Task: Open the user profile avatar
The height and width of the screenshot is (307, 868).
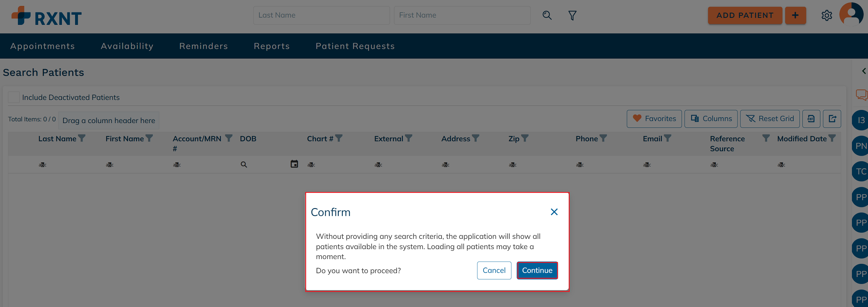Action: click(x=852, y=15)
